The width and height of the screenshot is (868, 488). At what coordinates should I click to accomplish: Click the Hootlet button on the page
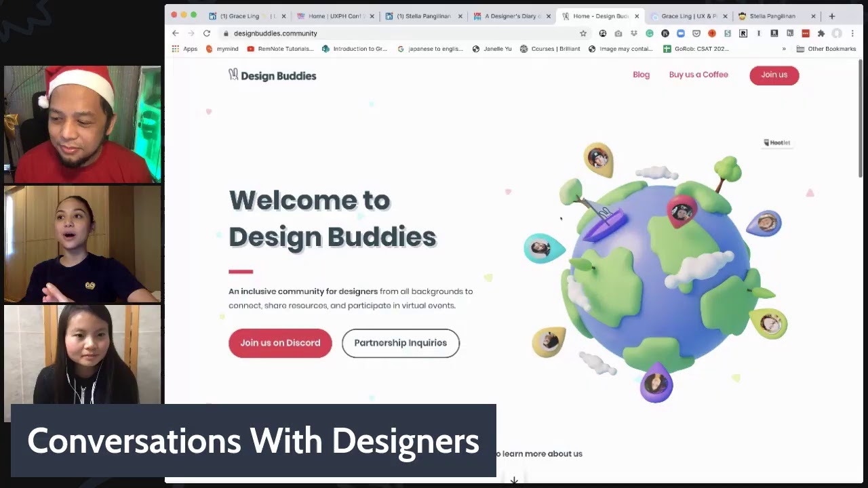click(777, 142)
